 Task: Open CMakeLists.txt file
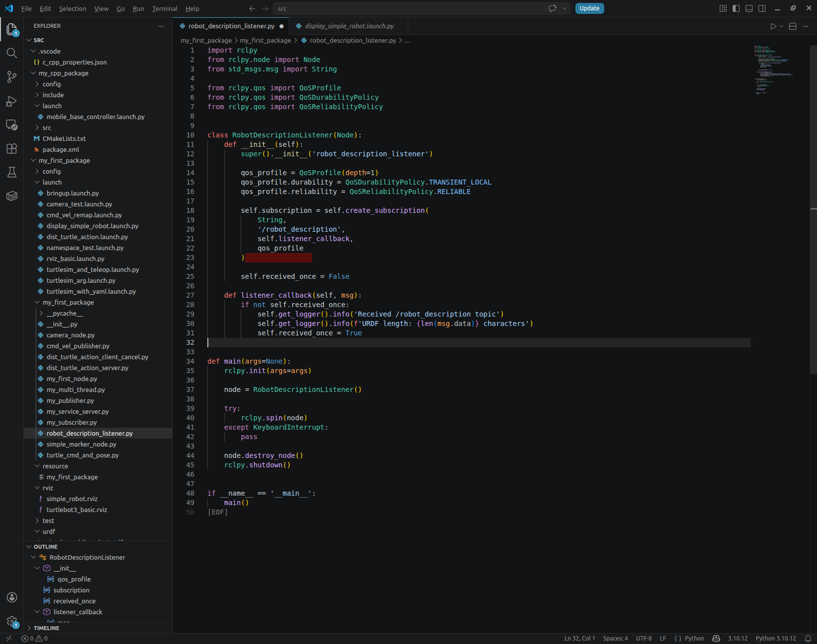64,138
